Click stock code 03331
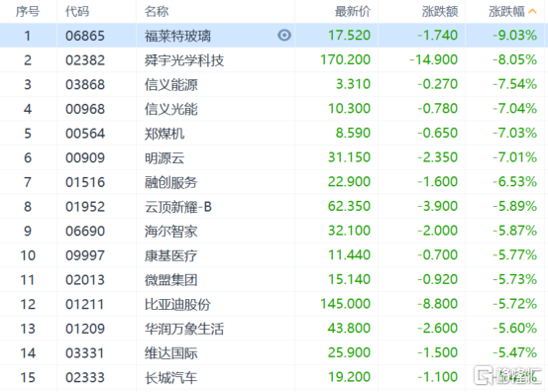The height and width of the screenshot is (392, 548). 85,353
